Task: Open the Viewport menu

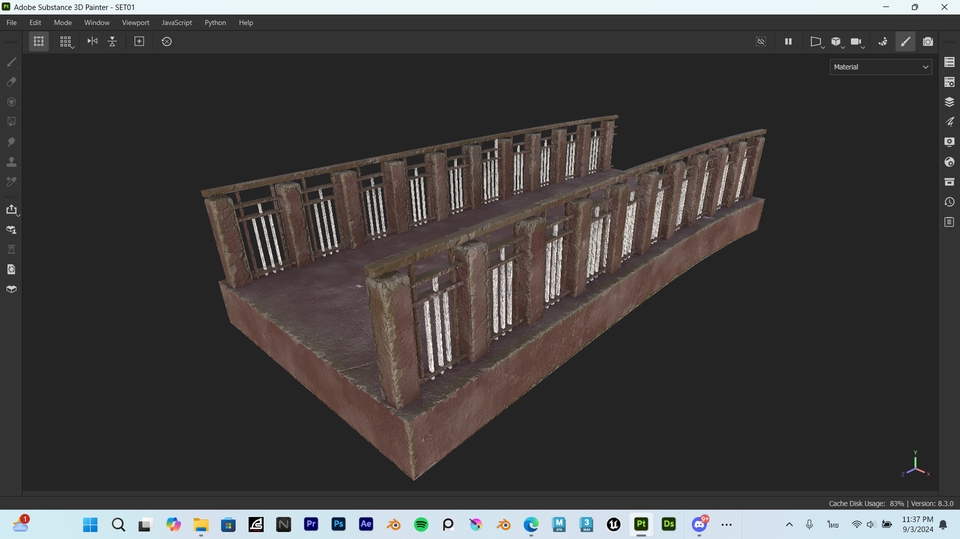Action: point(135,23)
